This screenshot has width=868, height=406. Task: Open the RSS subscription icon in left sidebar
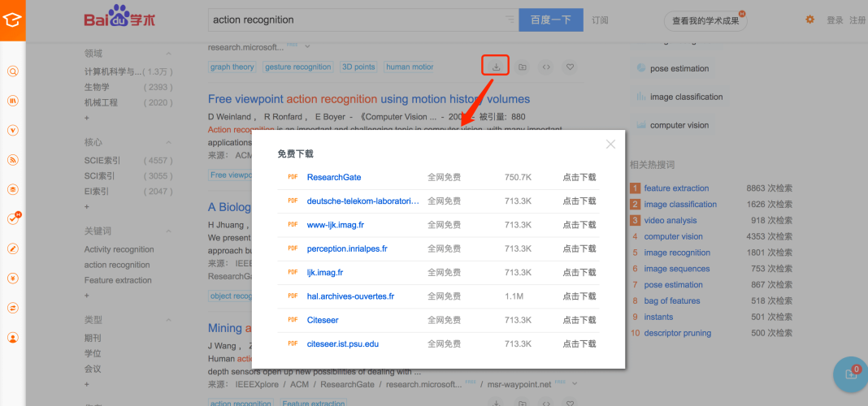pyautogui.click(x=13, y=160)
